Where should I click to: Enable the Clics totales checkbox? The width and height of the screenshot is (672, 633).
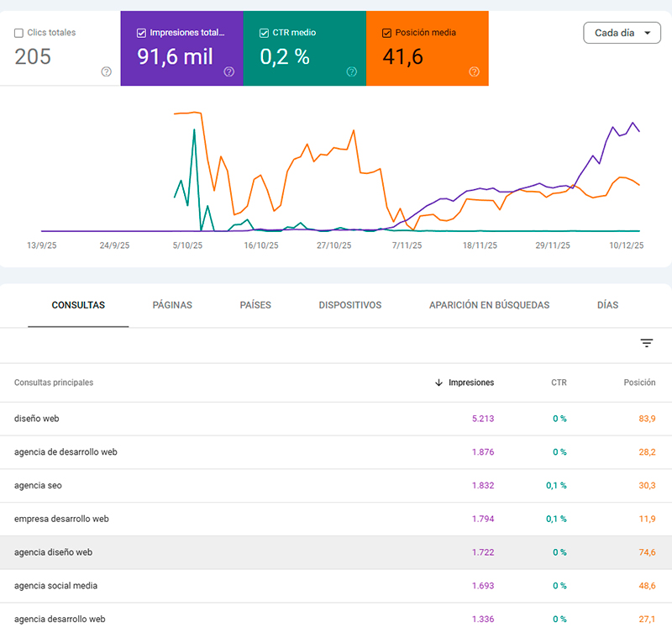point(18,33)
